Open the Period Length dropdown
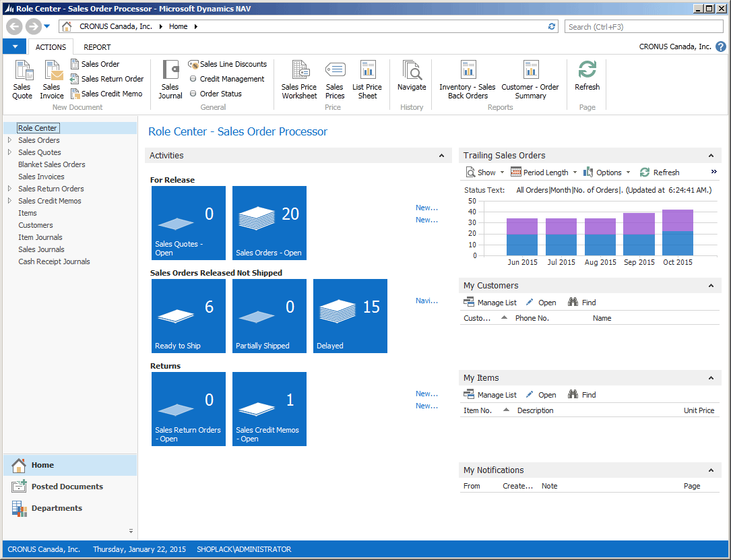Image resolution: width=731 pixels, height=560 pixels. 544,173
